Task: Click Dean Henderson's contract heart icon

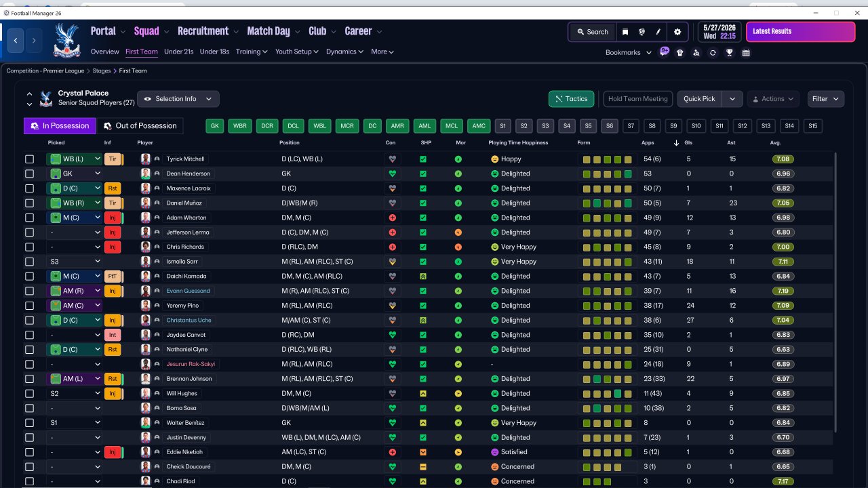Action: click(391, 174)
